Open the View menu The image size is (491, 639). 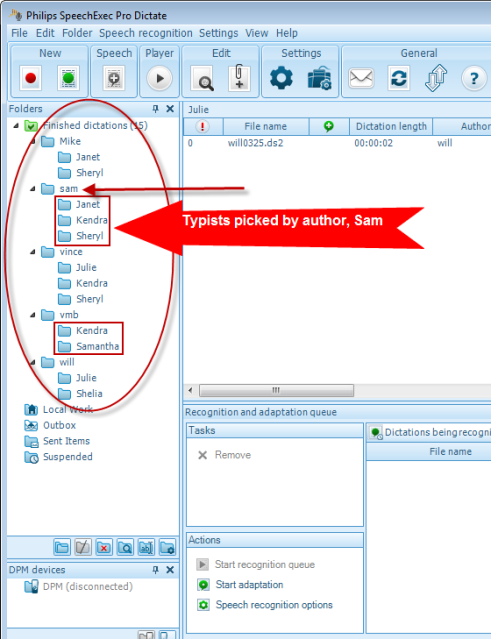[x=257, y=33]
